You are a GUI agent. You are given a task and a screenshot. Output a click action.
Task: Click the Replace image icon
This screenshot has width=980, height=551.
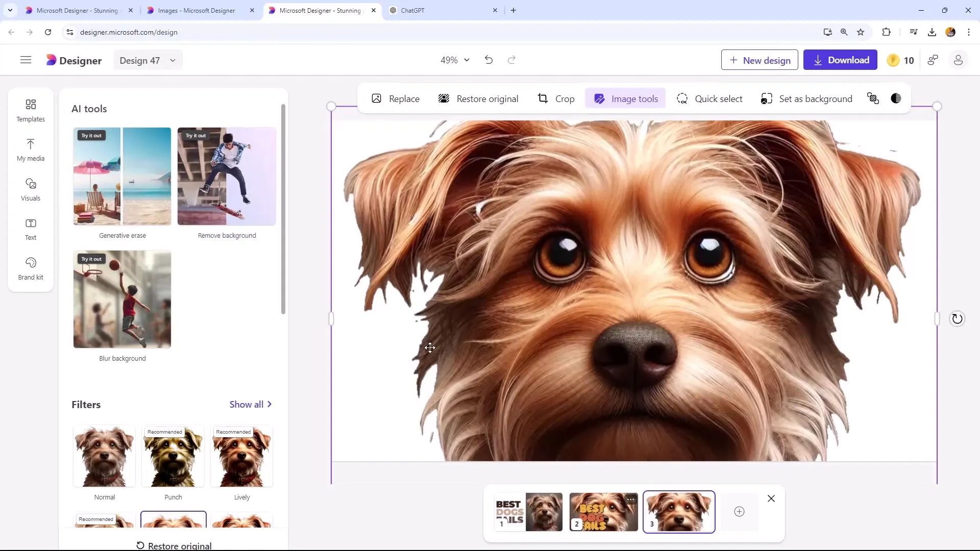pos(376,99)
